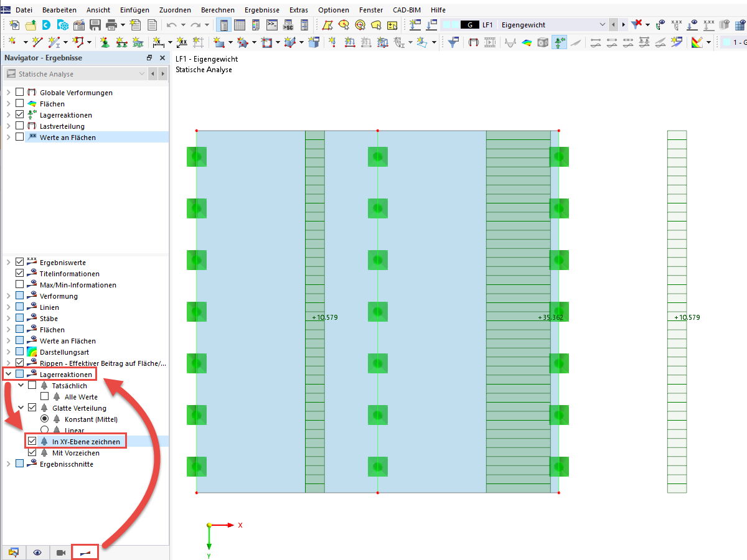Image resolution: width=747 pixels, height=560 pixels.
Task: Click the New line tool icon
Action: (37, 42)
